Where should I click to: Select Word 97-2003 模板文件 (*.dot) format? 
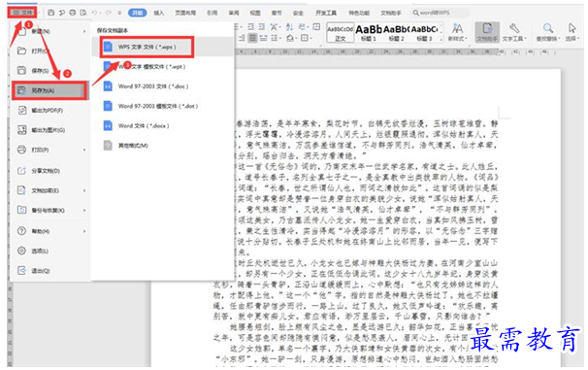tap(164, 106)
